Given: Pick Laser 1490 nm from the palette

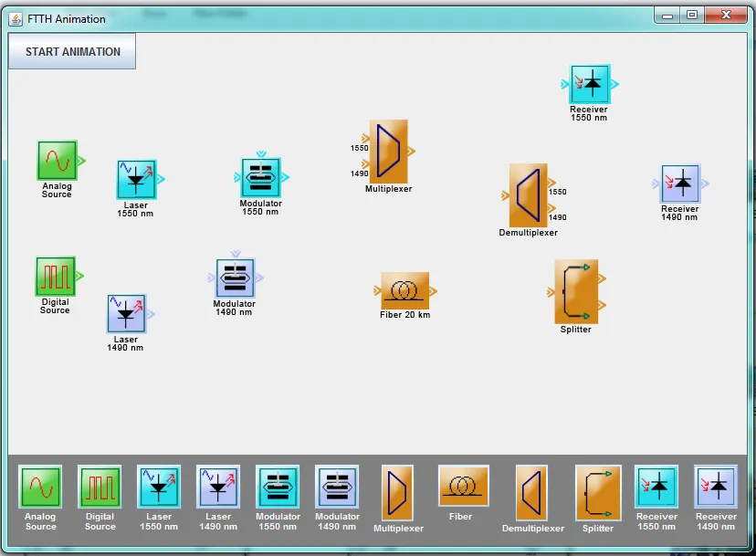Looking at the screenshot, I should [x=218, y=487].
